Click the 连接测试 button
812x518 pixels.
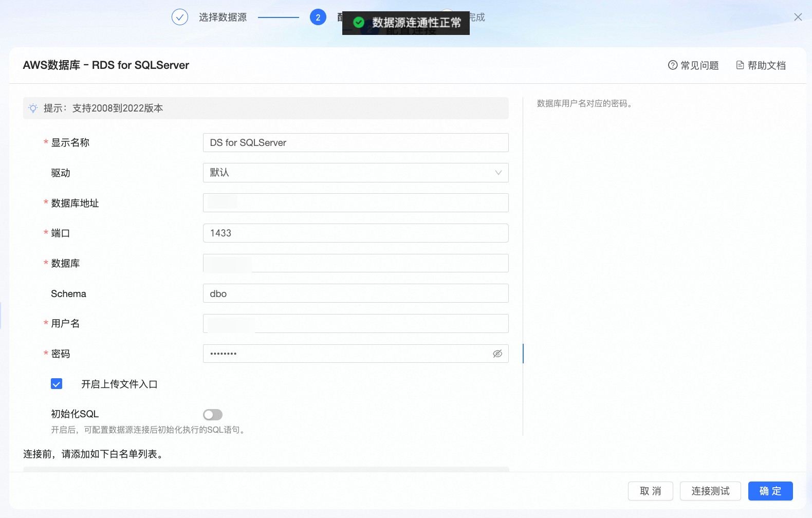[710, 491]
